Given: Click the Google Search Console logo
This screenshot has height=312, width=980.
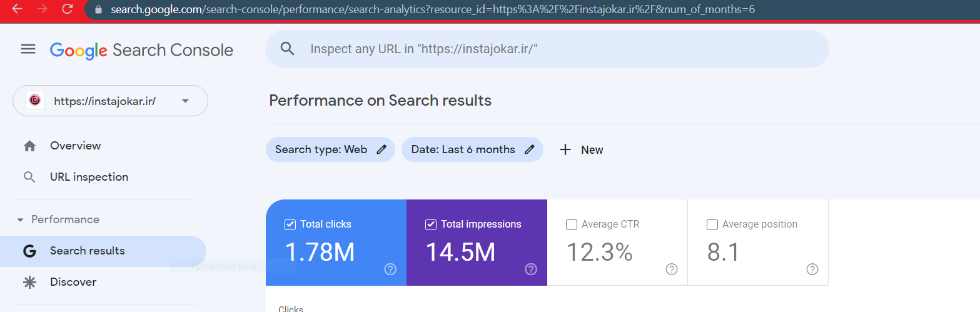Looking at the screenshot, I should [141, 51].
